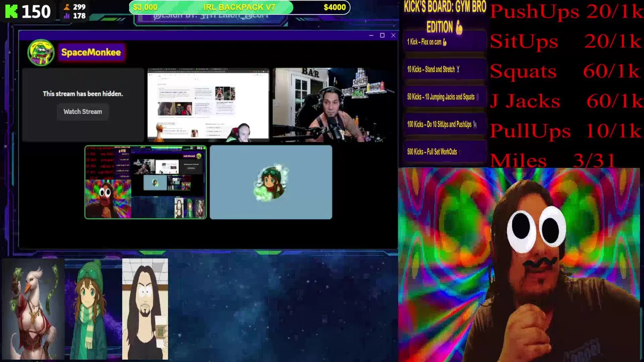644x362 pixels.
Task: Select the anime avatar participant tile
Action: tap(271, 183)
